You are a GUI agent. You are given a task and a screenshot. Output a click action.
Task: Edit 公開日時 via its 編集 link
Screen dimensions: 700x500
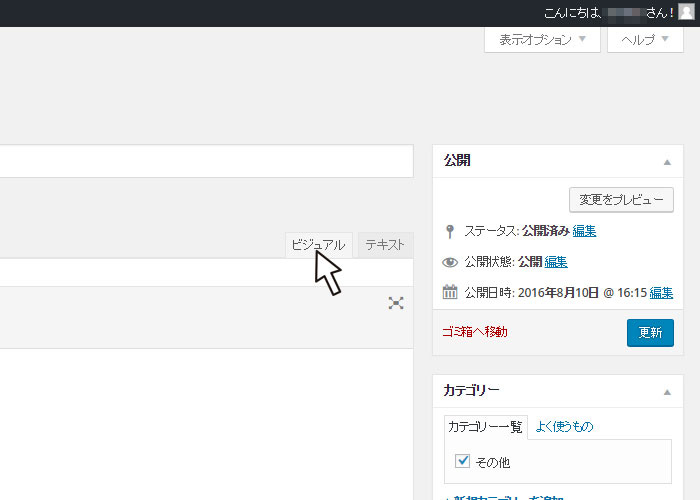(x=661, y=293)
